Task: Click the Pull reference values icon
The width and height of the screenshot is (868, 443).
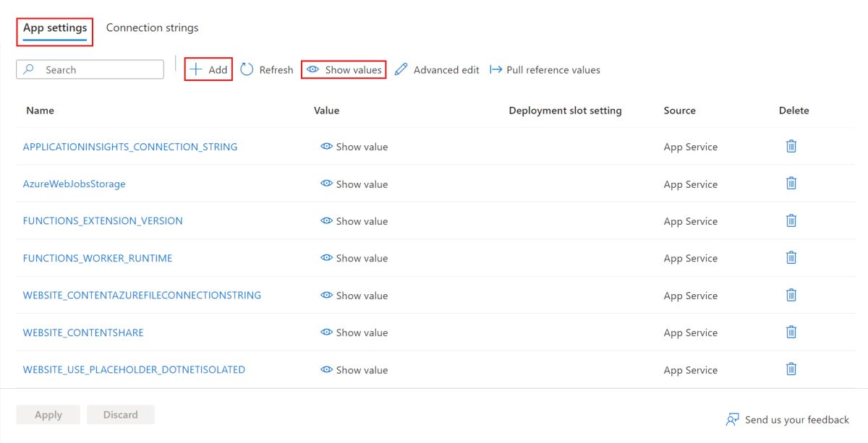Action: point(496,69)
